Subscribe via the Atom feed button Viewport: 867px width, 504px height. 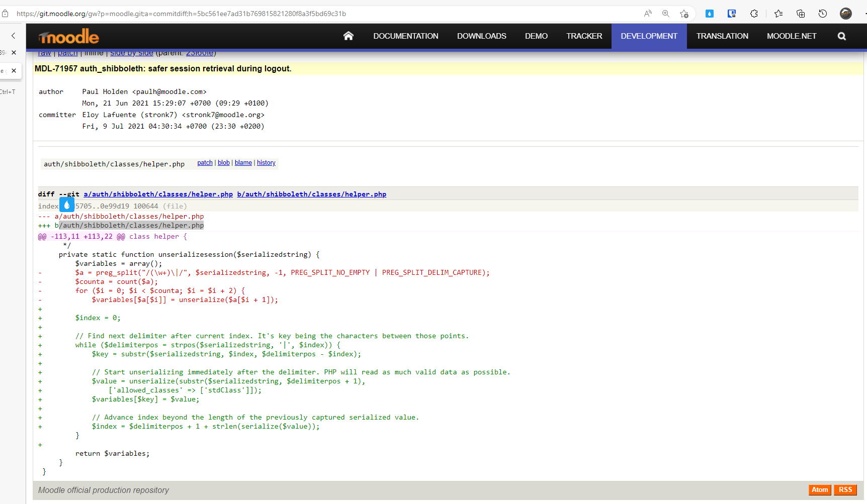tap(820, 490)
